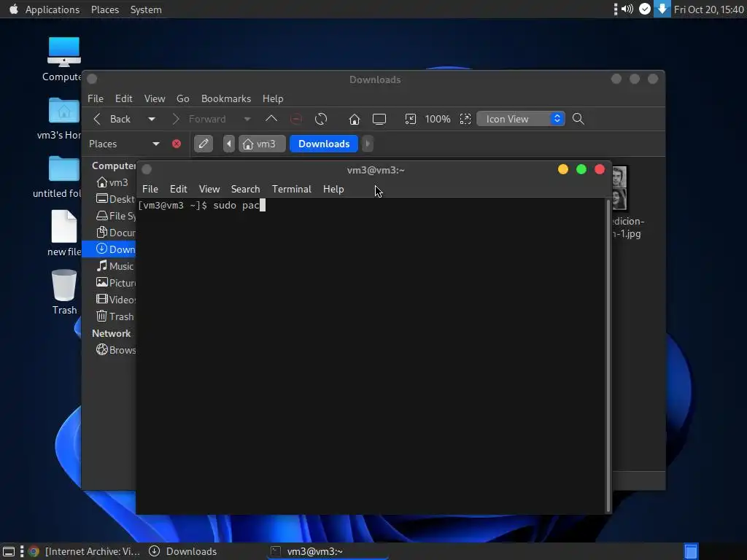Click the volume speaker icon in panel
The image size is (747, 560).
(627, 9)
